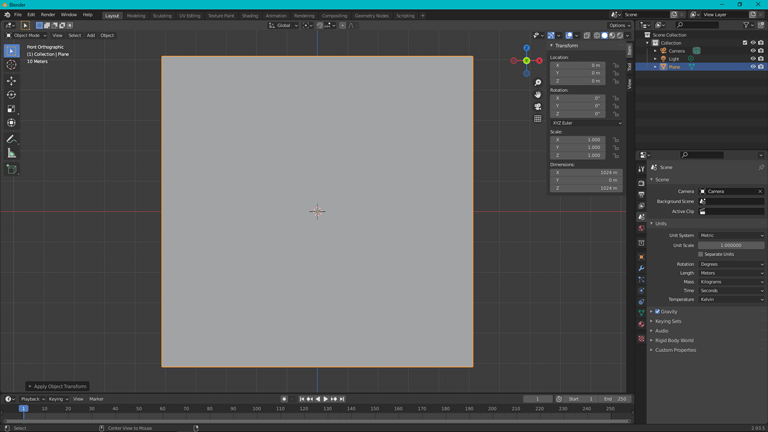
Task: Select the Measure tool
Action: tap(11, 153)
